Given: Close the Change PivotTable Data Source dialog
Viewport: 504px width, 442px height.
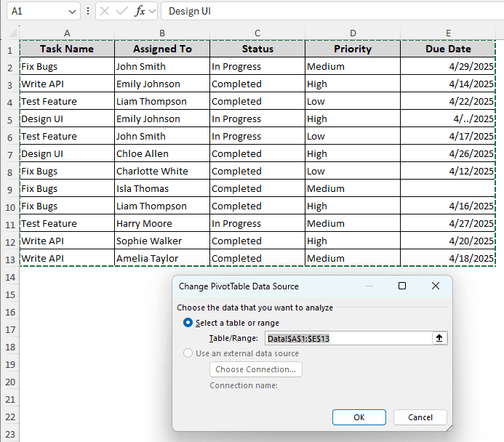Looking at the screenshot, I should coord(436,286).
